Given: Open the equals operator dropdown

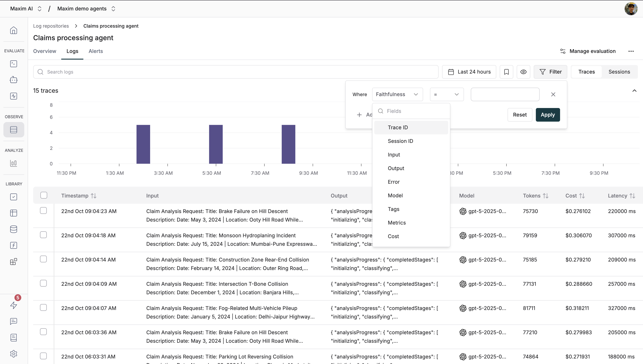Looking at the screenshot, I should tap(447, 94).
